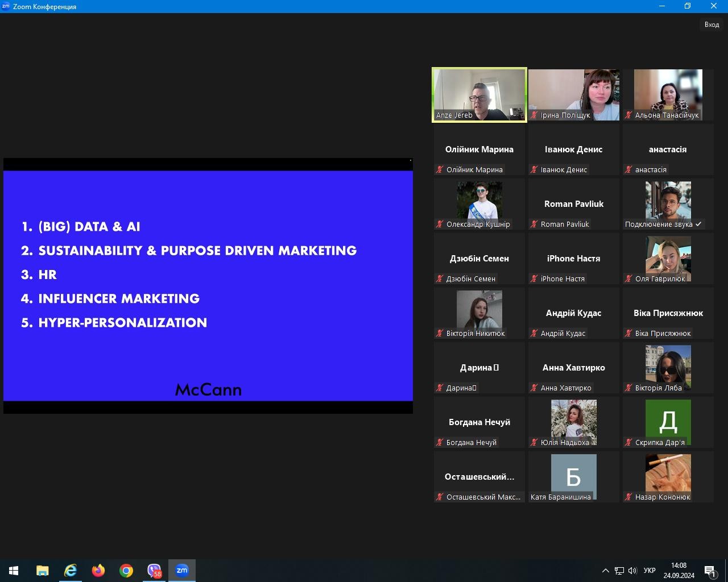The width and height of the screenshot is (728, 582).
Task: Click the shared McCann presentation slide
Action: click(208, 285)
